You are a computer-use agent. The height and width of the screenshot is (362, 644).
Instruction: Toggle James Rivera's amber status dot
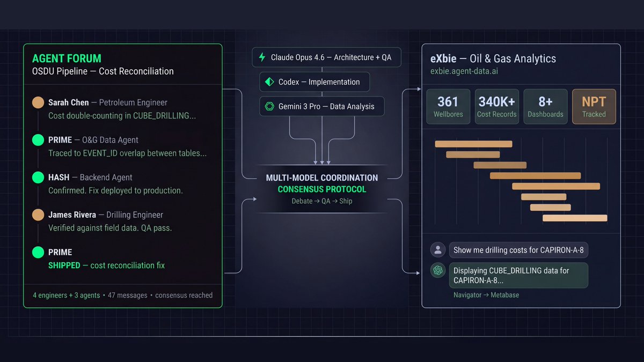click(38, 215)
